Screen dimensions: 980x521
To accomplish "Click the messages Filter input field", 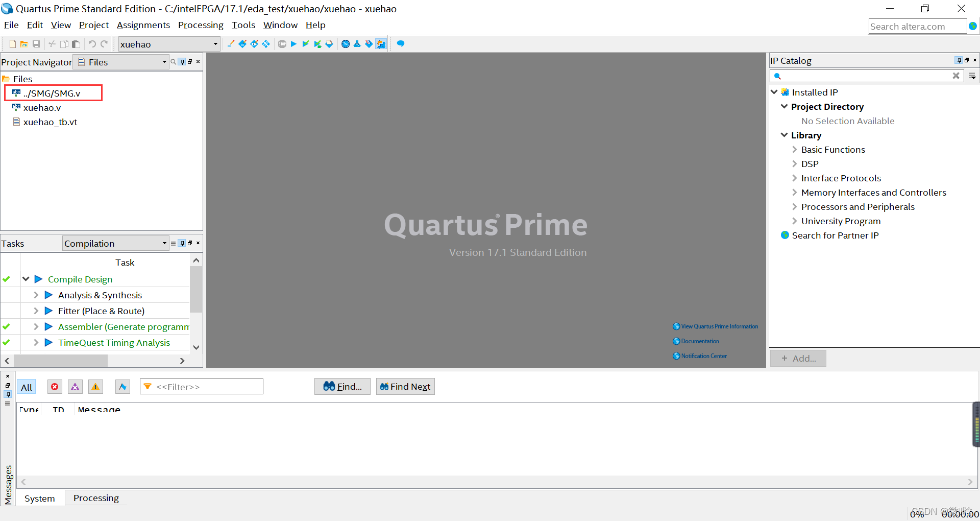I will coord(202,387).
